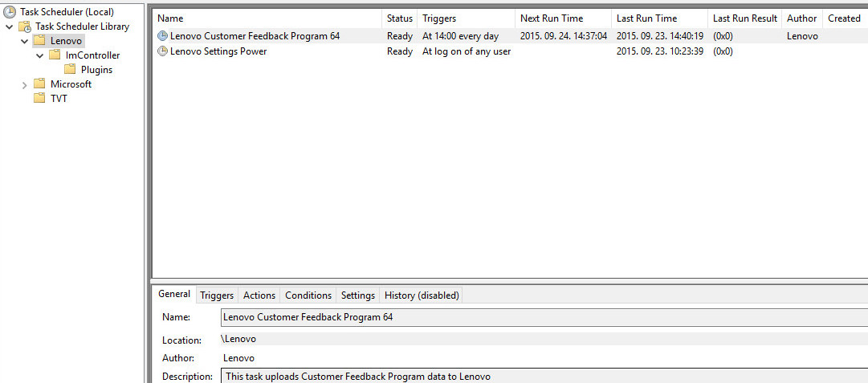Image resolution: width=868 pixels, height=383 pixels.
Task: Click the Plugins folder icon
Action: tap(70, 69)
